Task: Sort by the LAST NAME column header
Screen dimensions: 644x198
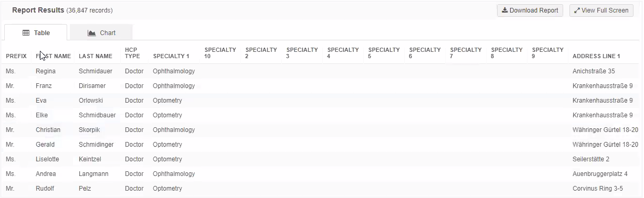Action: [x=96, y=56]
